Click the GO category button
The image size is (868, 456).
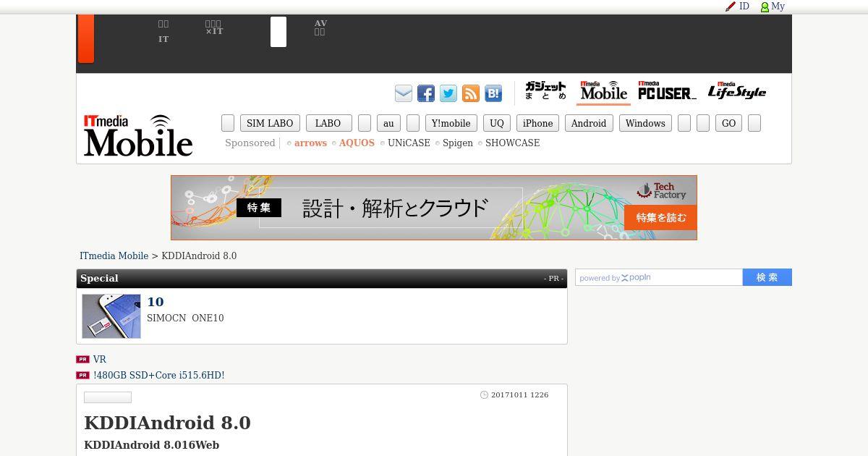[x=728, y=123]
